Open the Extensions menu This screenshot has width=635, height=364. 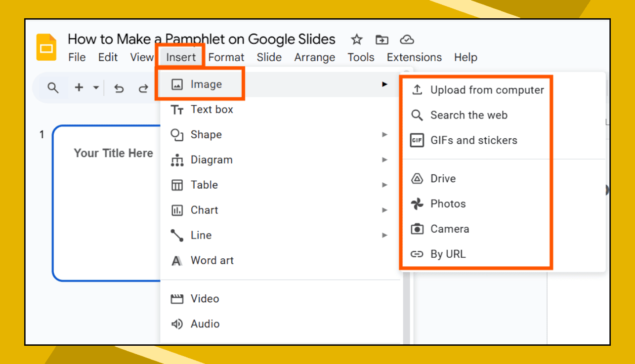point(414,57)
